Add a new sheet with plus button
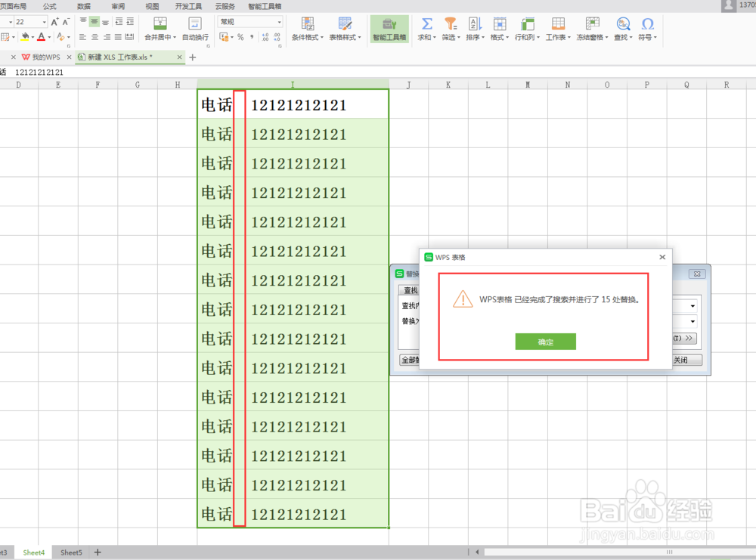Viewport: 756px width, 560px height. point(98,552)
